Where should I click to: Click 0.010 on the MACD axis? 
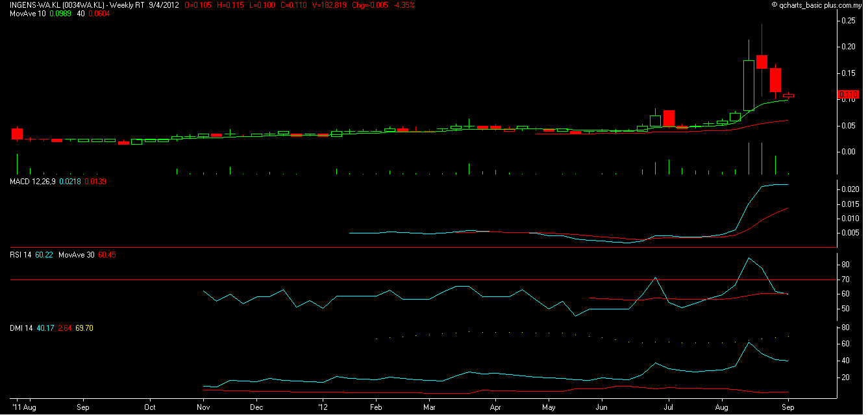click(850, 218)
